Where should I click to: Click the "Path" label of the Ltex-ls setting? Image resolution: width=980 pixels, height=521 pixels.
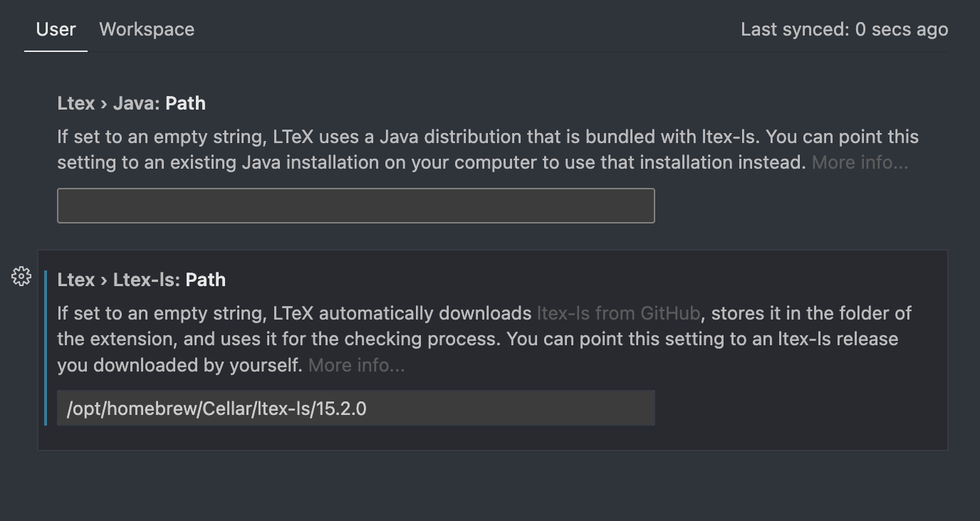tap(206, 279)
